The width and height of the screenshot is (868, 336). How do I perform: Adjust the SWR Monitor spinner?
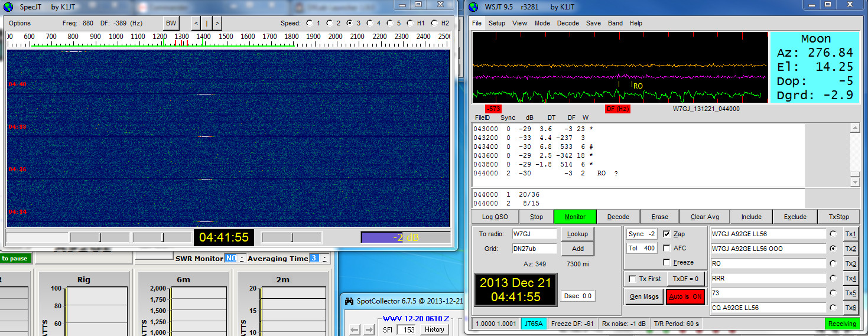click(242, 259)
